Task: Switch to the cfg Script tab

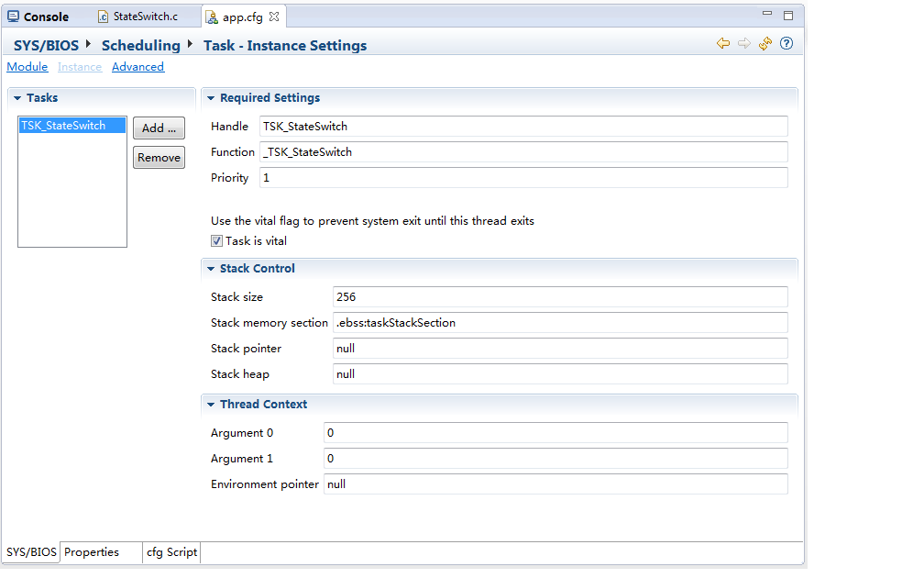Action: (x=171, y=552)
